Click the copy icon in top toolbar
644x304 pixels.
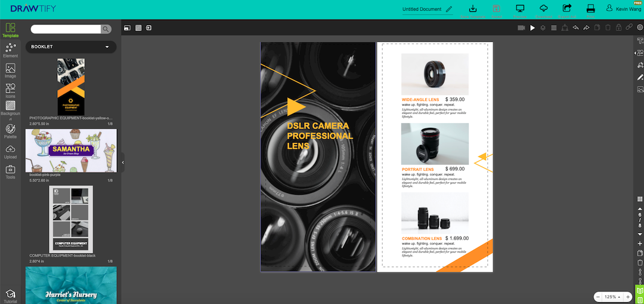click(597, 28)
